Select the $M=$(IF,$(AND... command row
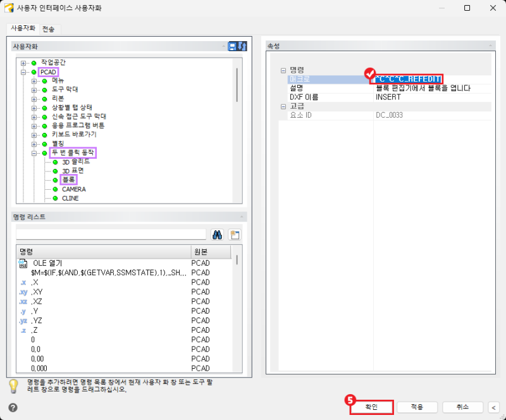 pyautogui.click(x=124, y=273)
